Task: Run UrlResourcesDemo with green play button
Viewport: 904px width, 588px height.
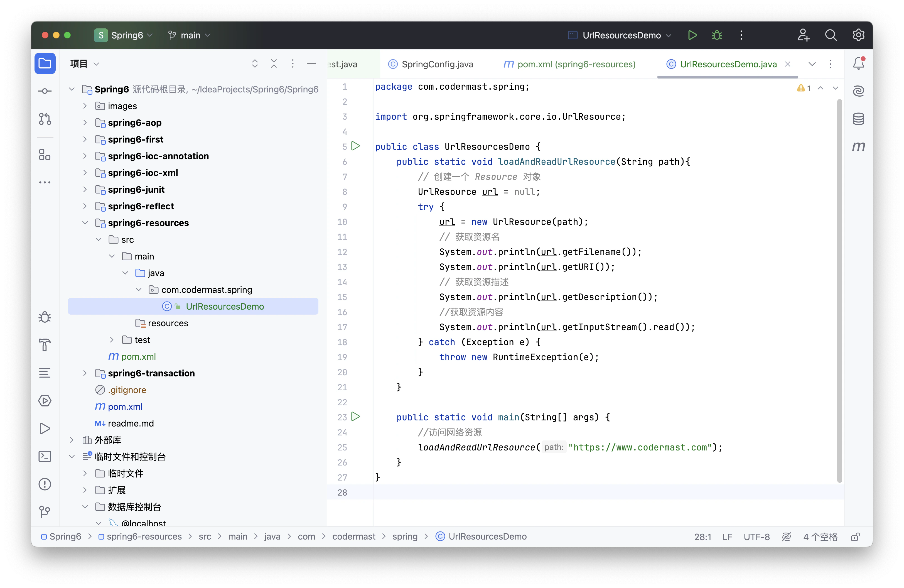Action: tap(692, 35)
